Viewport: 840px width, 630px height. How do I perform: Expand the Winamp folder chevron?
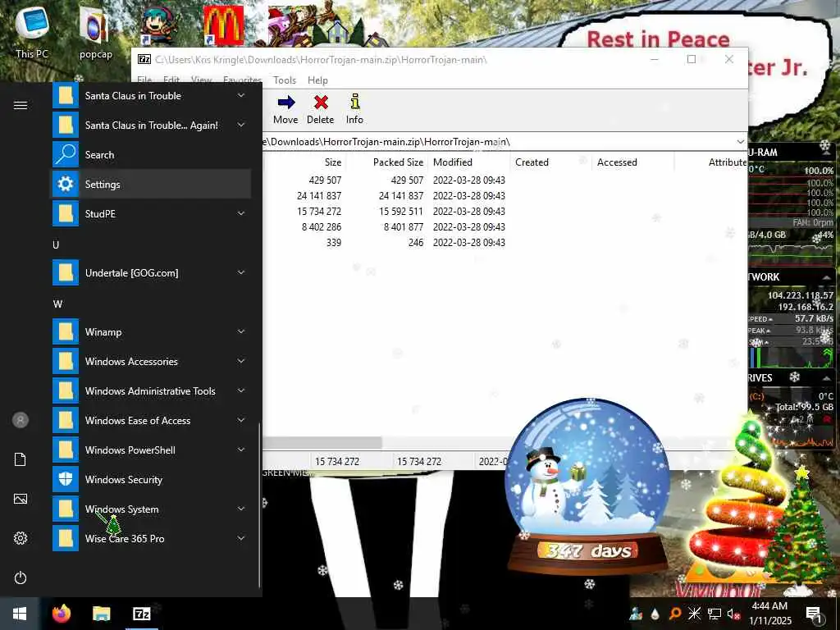point(241,331)
